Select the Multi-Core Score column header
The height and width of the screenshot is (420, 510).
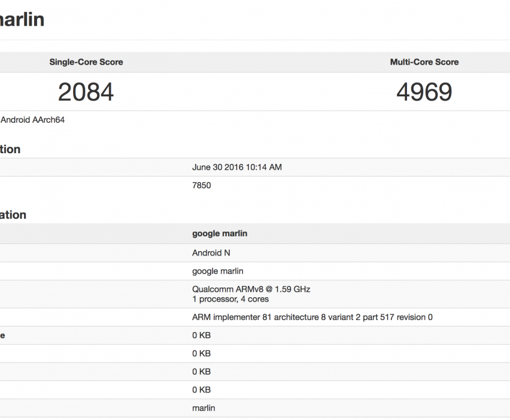tap(424, 62)
